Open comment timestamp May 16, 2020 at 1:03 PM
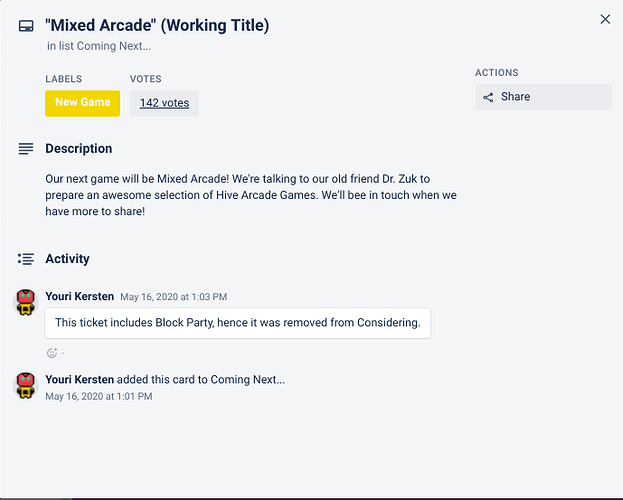 tap(174, 297)
